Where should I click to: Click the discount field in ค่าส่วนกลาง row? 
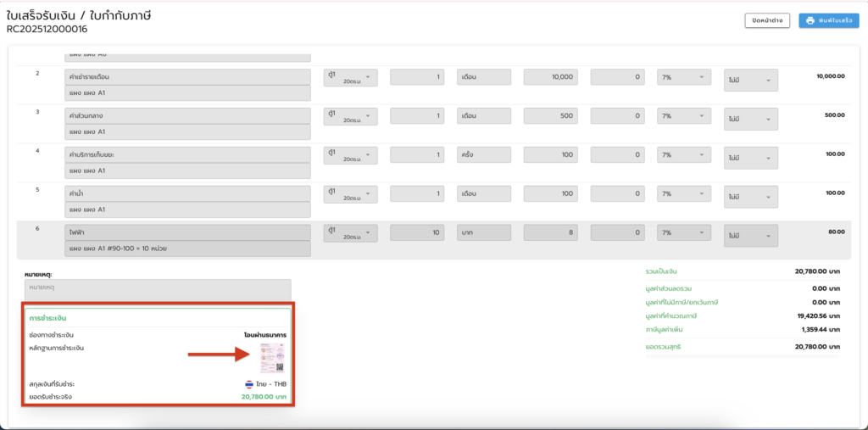click(617, 116)
